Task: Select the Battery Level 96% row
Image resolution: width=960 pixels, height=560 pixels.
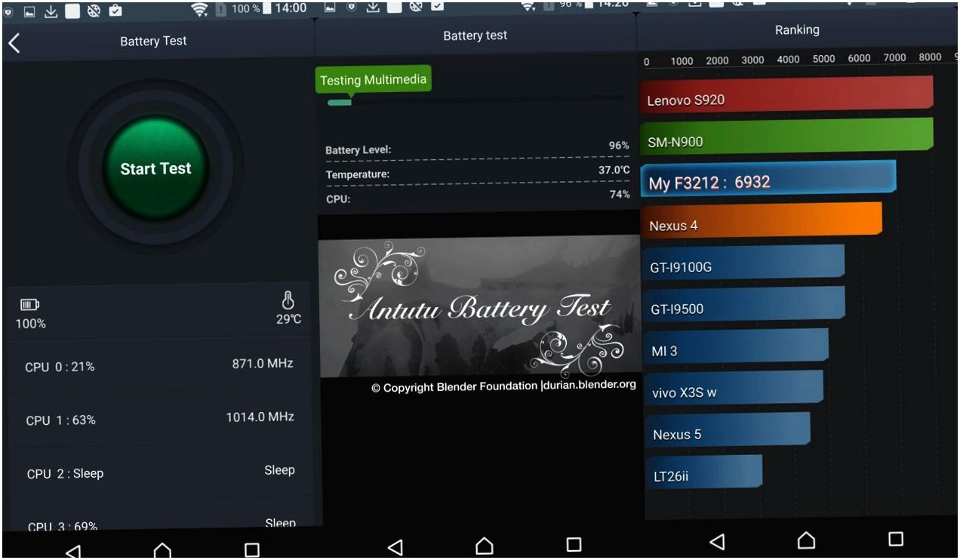Action: pyautogui.click(x=477, y=149)
